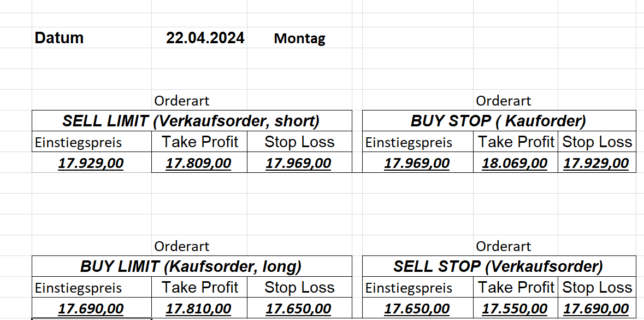Screen dimensions: 644x320
Task: Select SELL LIMIT entry price 17.929,00
Action: coord(91,164)
